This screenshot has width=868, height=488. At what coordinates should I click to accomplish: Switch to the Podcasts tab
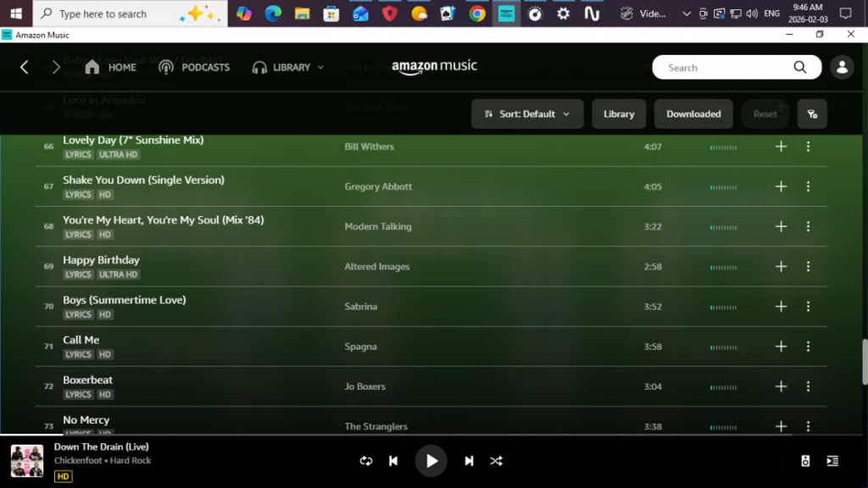[194, 68]
